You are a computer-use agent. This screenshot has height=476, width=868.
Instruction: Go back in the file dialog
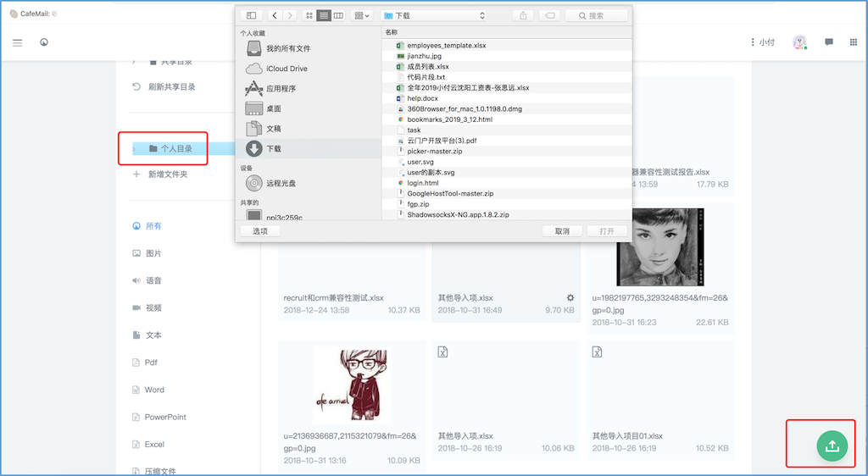275,15
